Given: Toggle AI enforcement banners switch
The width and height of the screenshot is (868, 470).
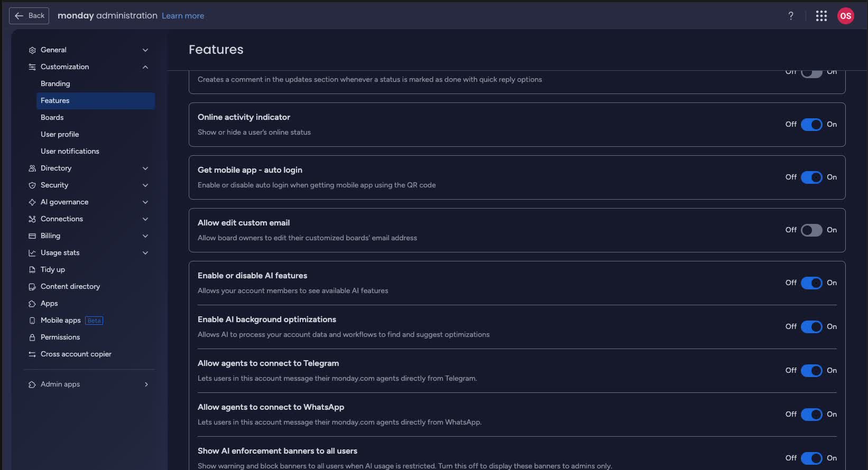Looking at the screenshot, I should (811, 458).
